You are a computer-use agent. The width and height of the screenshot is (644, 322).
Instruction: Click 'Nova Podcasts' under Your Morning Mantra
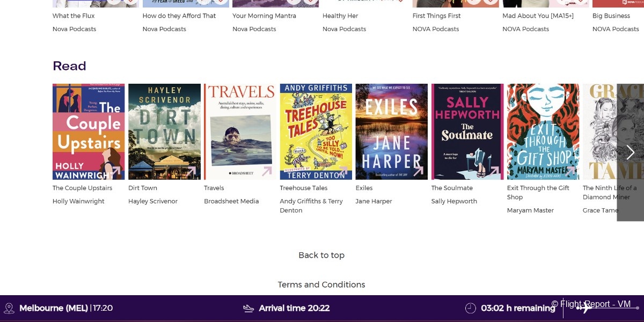[x=254, y=29]
